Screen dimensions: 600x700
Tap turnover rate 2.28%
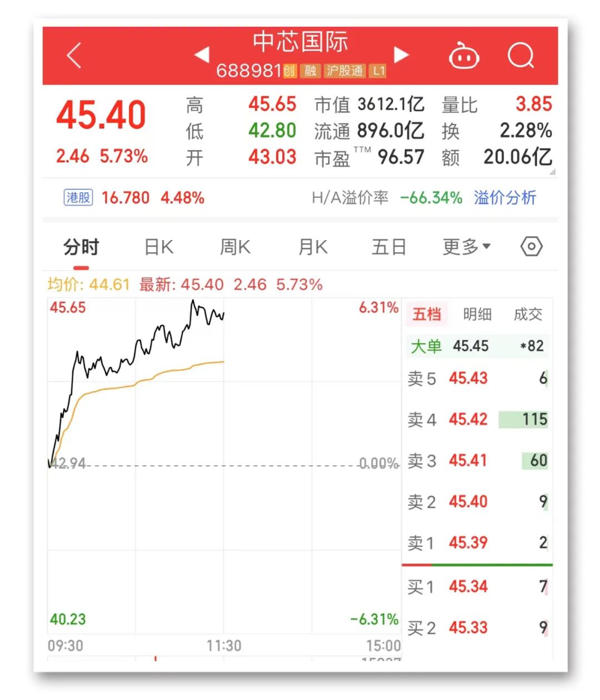(x=526, y=131)
